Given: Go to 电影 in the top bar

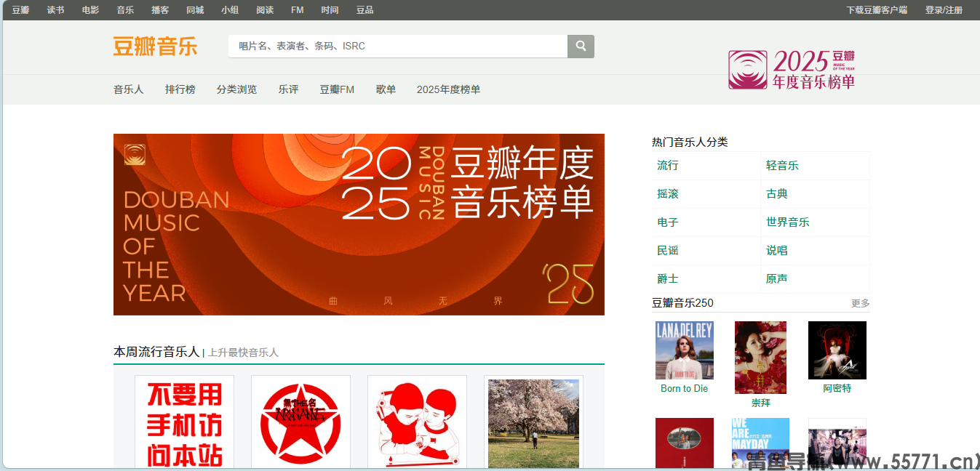Looking at the screenshot, I should pyautogui.click(x=90, y=10).
